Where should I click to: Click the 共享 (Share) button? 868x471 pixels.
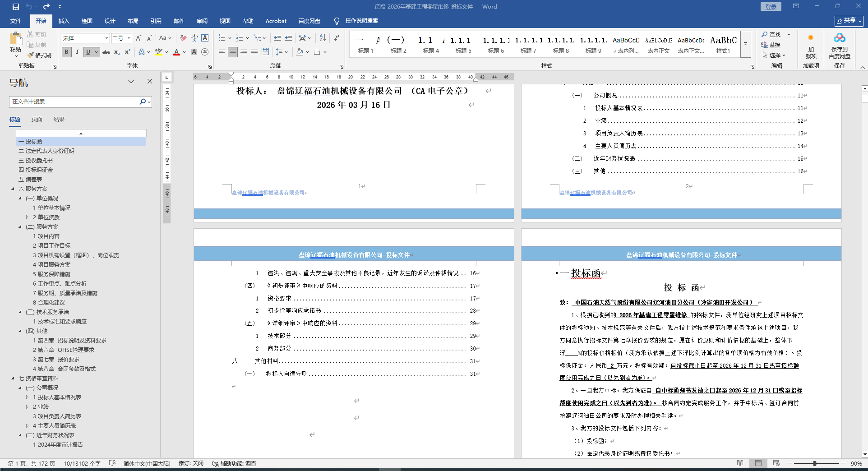click(x=849, y=21)
